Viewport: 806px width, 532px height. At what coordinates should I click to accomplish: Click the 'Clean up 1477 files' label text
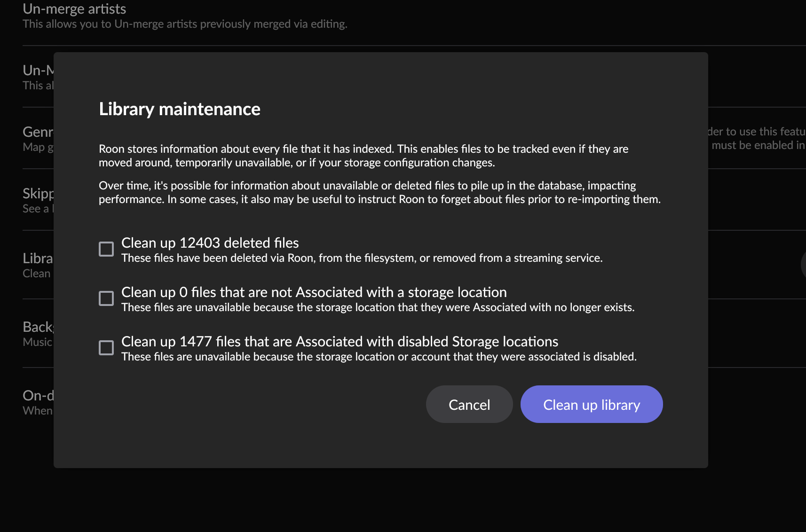point(340,342)
